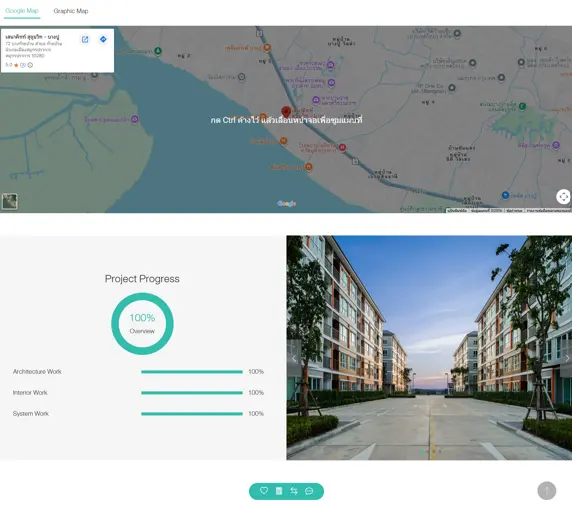Viewport: 572px width, 507px height.
Task: Click the blue shopping marker on the map
Action: (x=505, y=195)
